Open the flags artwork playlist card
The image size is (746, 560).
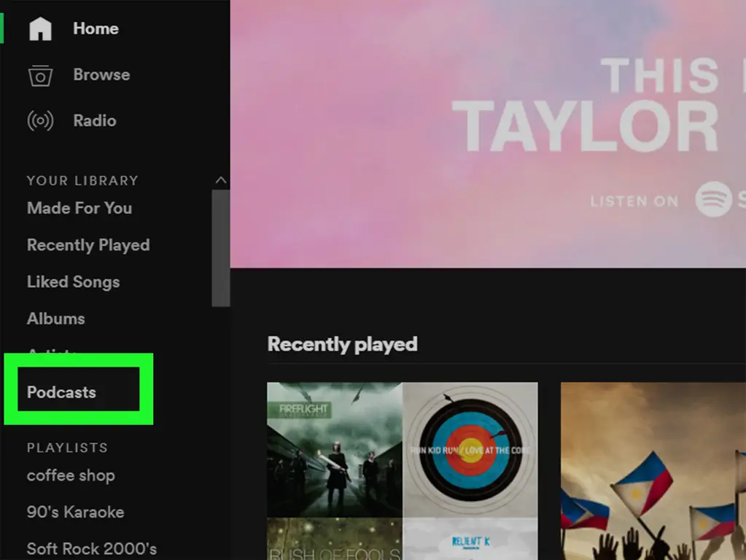[653, 471]
